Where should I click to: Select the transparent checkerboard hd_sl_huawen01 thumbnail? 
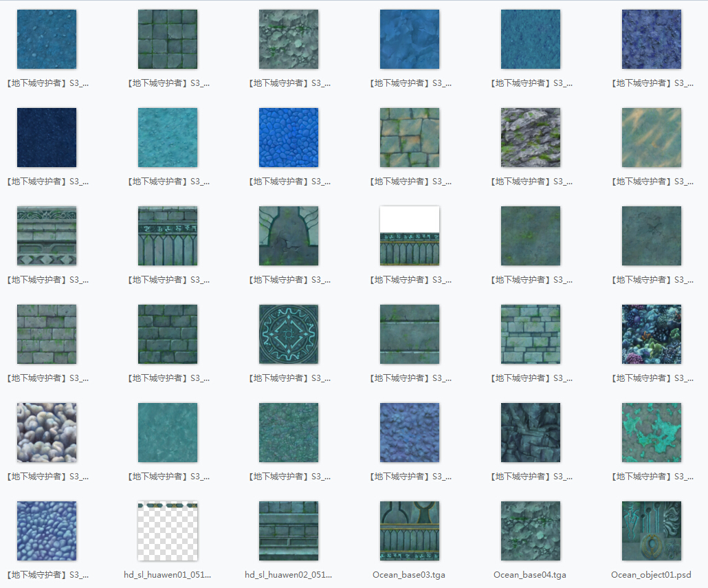point(168,531)
